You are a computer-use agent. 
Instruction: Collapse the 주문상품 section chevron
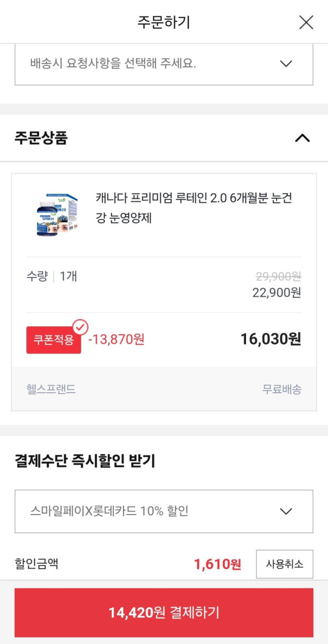click(302, 138)
